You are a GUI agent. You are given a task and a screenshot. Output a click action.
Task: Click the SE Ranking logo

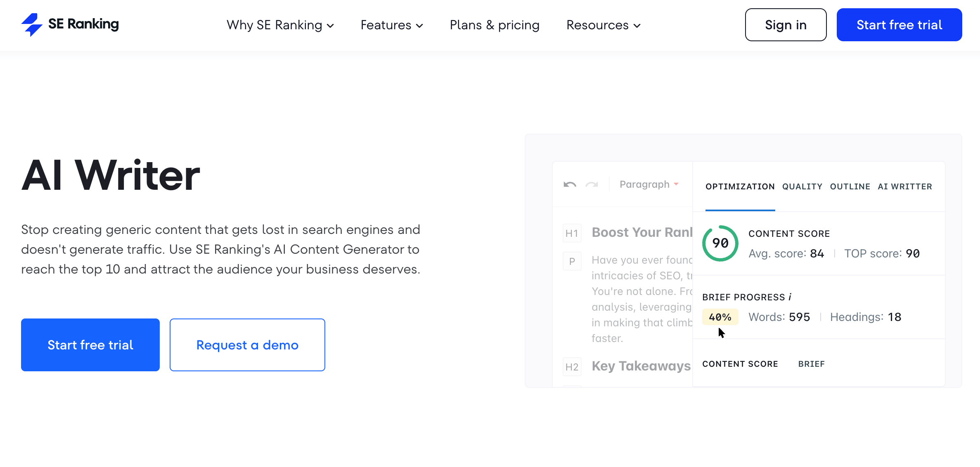pos(70,25)
